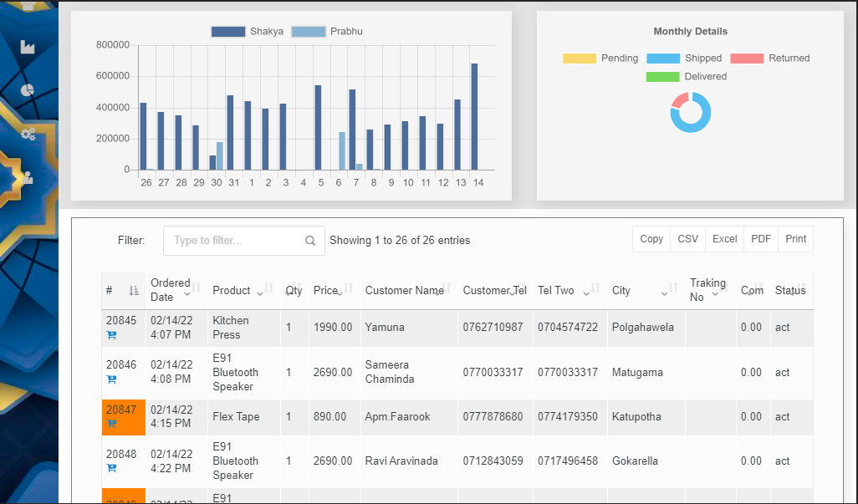Viewport: 858px width, 504px height.
Task: Toggle the Shakya dataset in the chart legend
Action: tap(248, 32)
